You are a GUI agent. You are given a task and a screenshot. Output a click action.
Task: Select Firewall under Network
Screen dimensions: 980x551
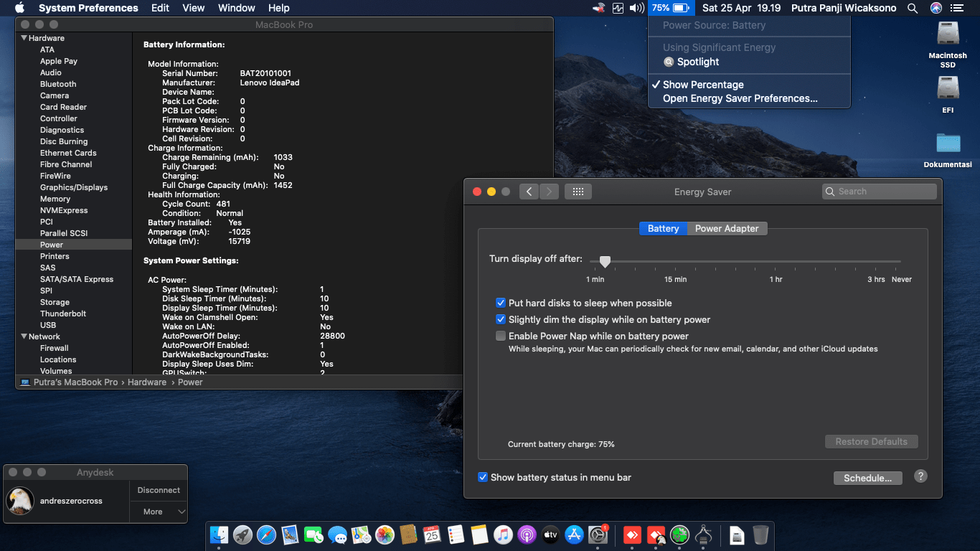click(74, 348)
